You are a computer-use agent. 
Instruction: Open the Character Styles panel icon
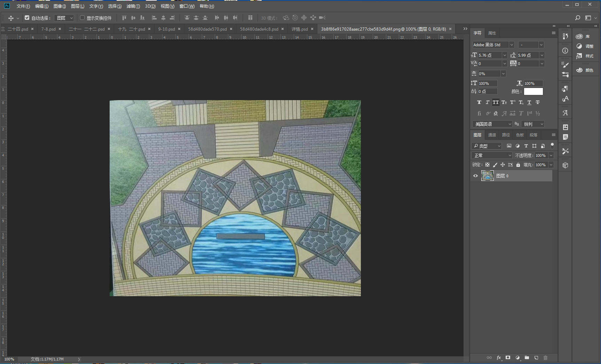click(565, 99)
